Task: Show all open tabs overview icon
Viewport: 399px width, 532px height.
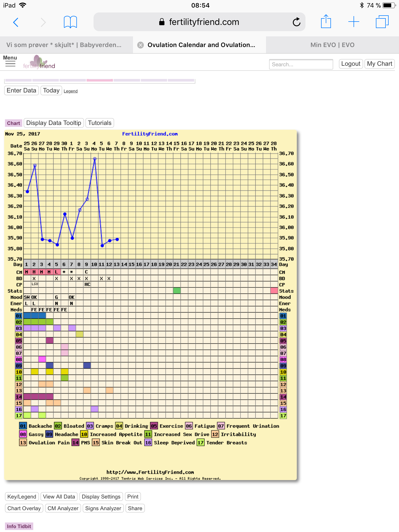Action: pos(382,22)
